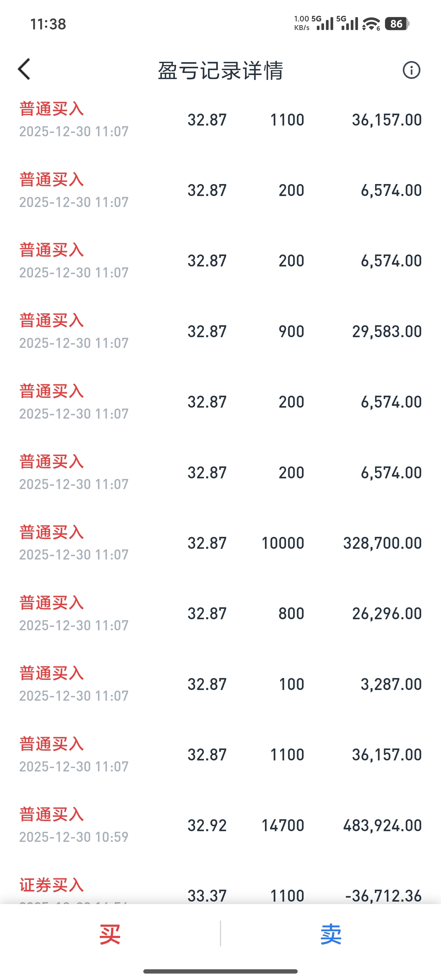Tap the negative amount -36,712.36
This screenshot has height=980, width=441.
point(383,895)
